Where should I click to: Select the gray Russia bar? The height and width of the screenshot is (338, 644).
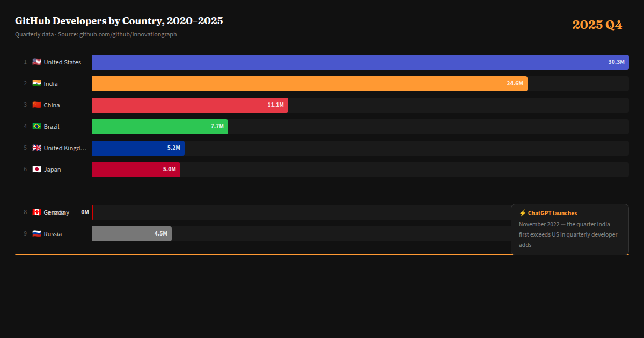click(132, 234)
